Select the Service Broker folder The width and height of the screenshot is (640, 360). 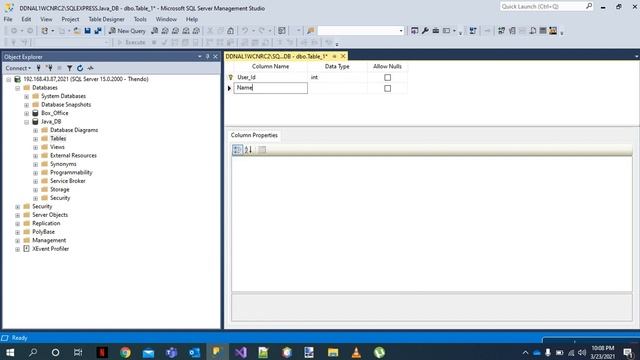click(x=68, y=181)
